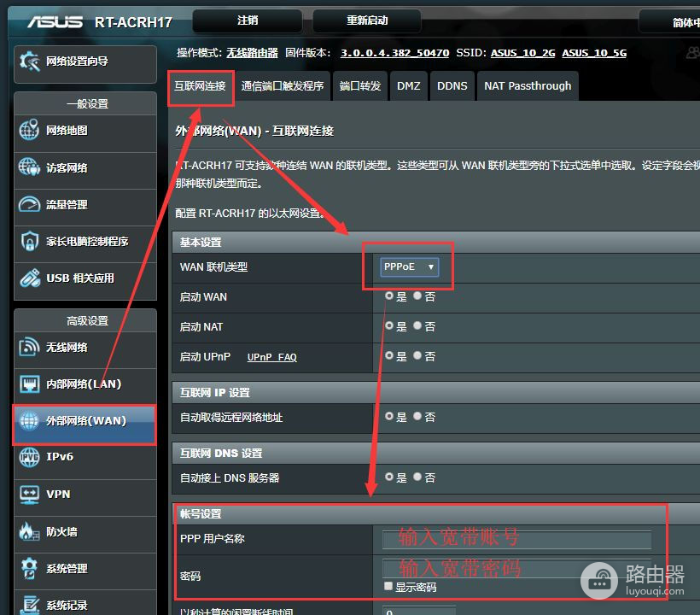Switch to the 互联网连接 tab
Screen dimensions: 700x615
200,86
